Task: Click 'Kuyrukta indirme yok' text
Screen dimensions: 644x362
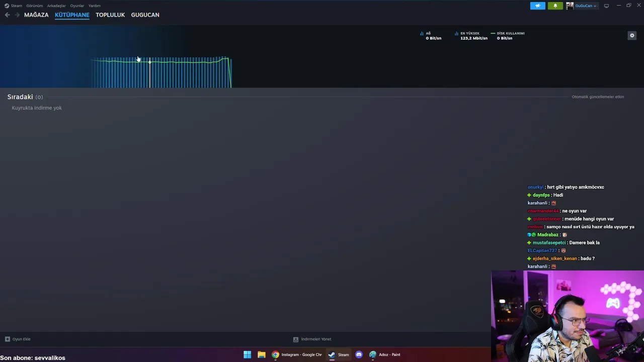Action: click(x=37, y=108)
